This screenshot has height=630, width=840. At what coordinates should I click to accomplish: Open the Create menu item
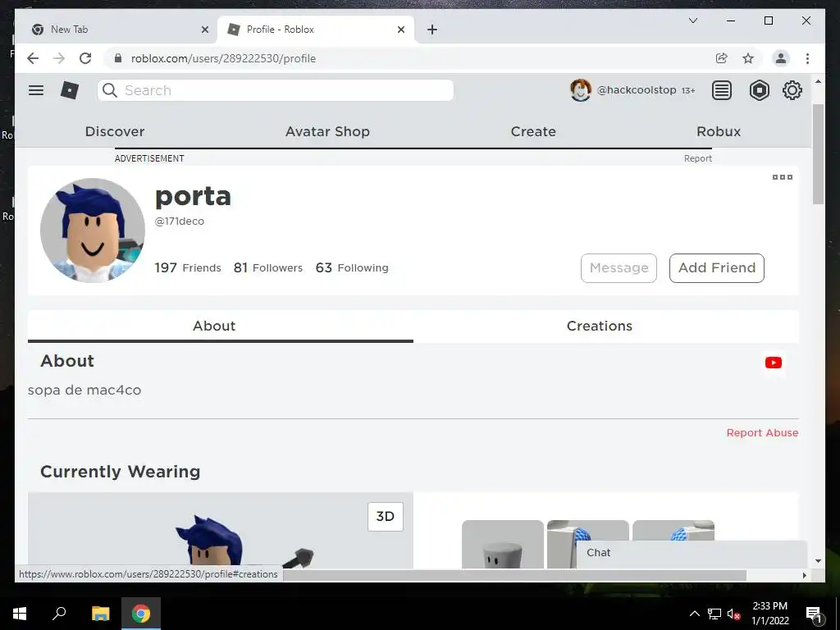tap(533, 131)
